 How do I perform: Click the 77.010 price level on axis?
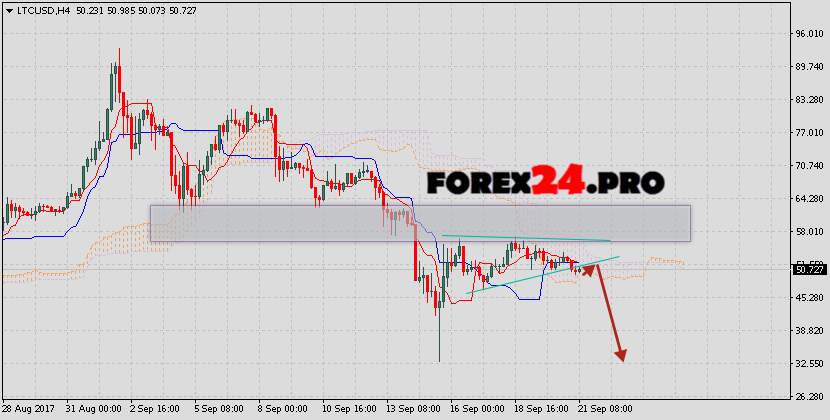click(807, 133)
